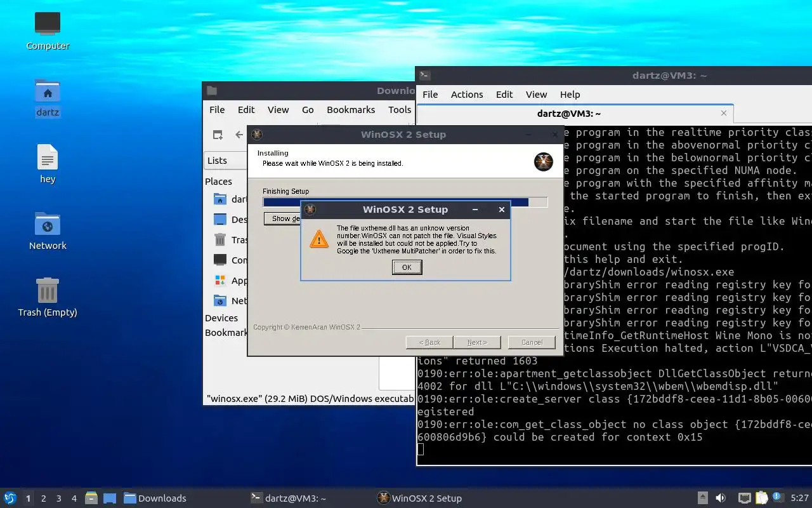Screen dimensions: 812x508
Task: Click the clipboard tray icon
Action: tap(761, 498)
